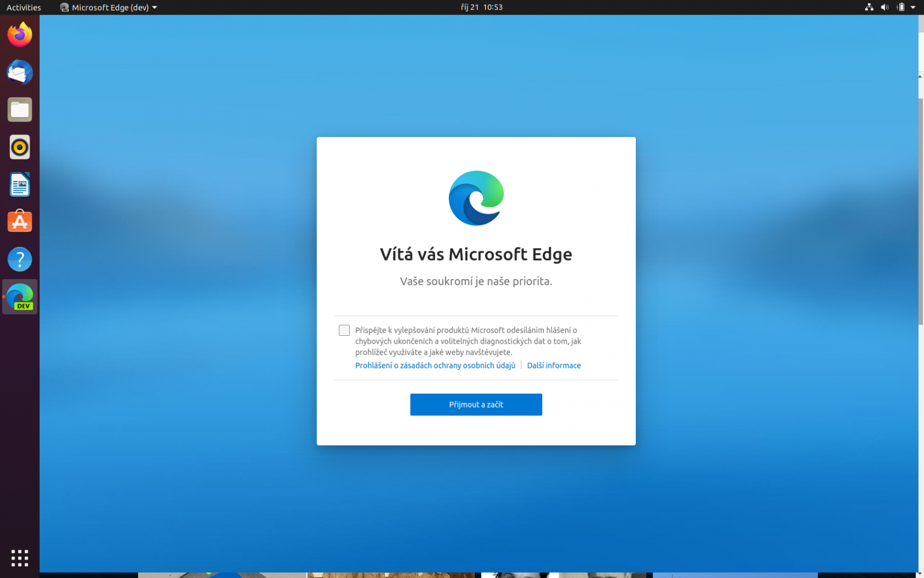The width and height of the screenshot is (924, 578).
Task: Open the Files application
Action: tap(20, 110)
